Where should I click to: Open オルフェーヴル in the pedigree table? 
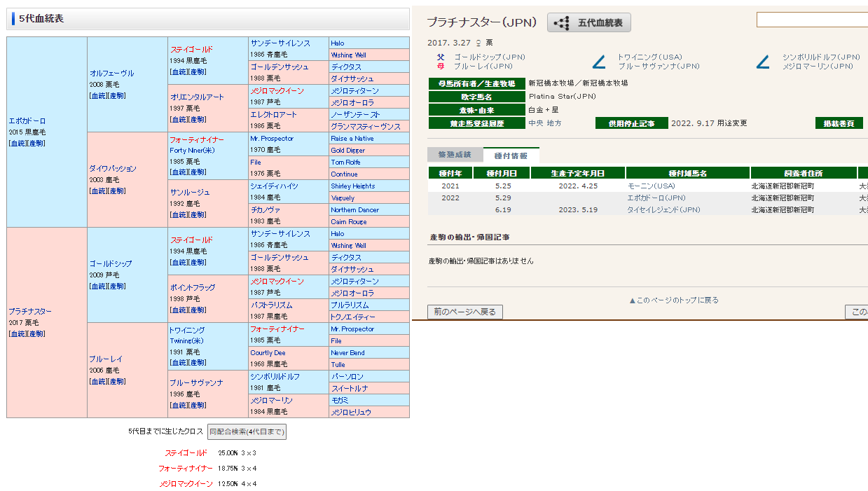coord(111,73)
